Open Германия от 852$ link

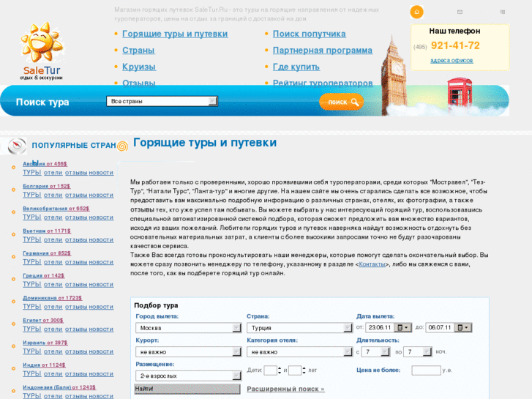click(47, 253)
